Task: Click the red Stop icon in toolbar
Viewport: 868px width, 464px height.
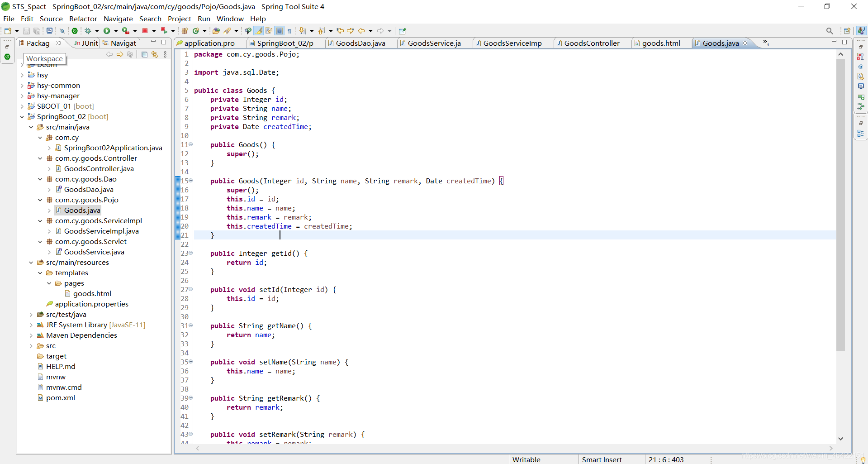Action: coord(145,31)
